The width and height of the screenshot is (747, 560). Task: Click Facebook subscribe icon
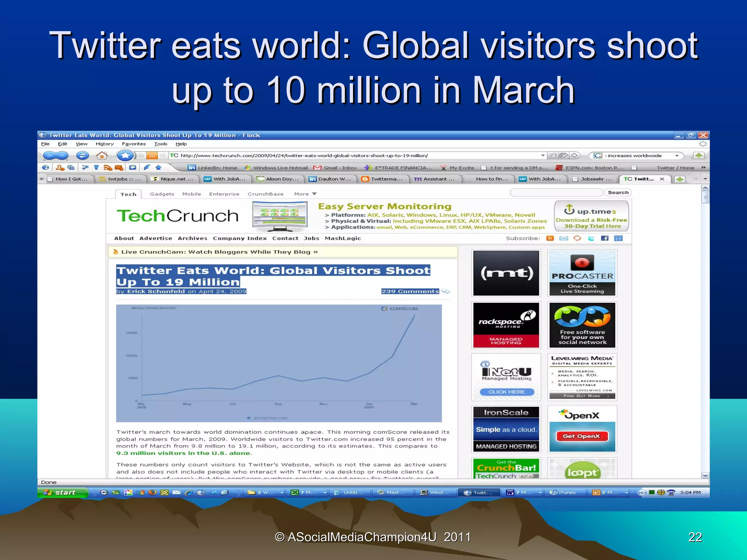(605, 238)
